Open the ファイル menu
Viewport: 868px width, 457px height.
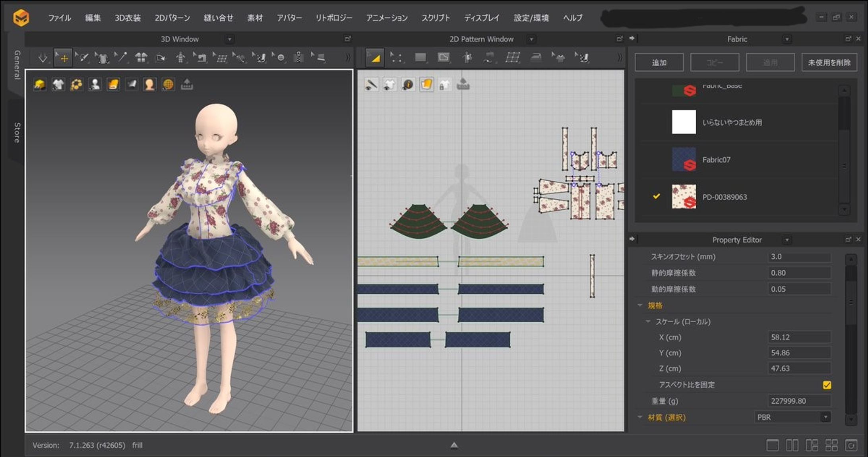coord(60,18)
